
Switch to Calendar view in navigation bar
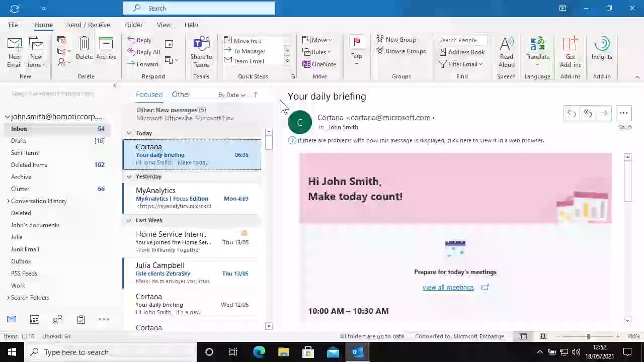point(35,319)
